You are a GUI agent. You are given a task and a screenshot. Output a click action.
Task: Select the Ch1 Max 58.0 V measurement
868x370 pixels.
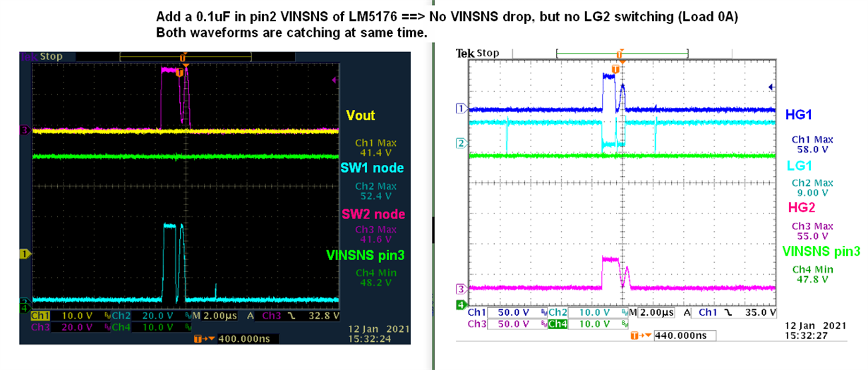pyautogui.click(x=812, y=144)
